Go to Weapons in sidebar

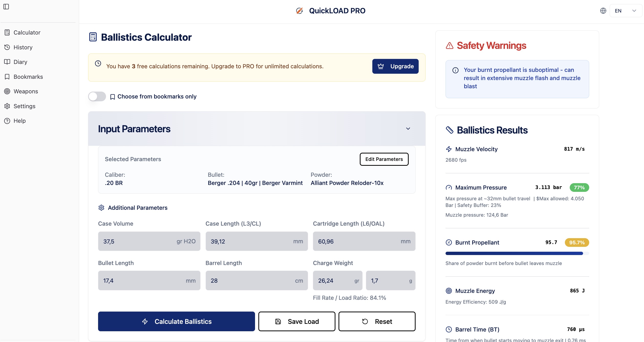click(x=26, y=91)
